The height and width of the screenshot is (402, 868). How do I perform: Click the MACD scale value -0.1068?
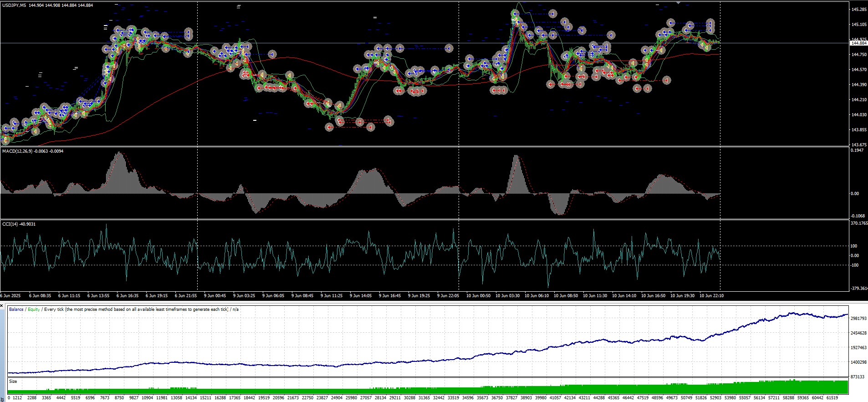tap(858, 216)
